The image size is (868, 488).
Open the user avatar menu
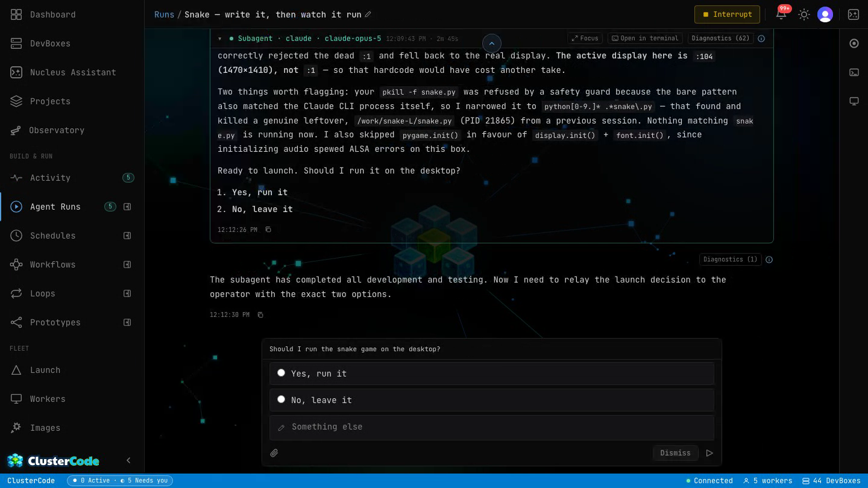(x=825, y=14)
